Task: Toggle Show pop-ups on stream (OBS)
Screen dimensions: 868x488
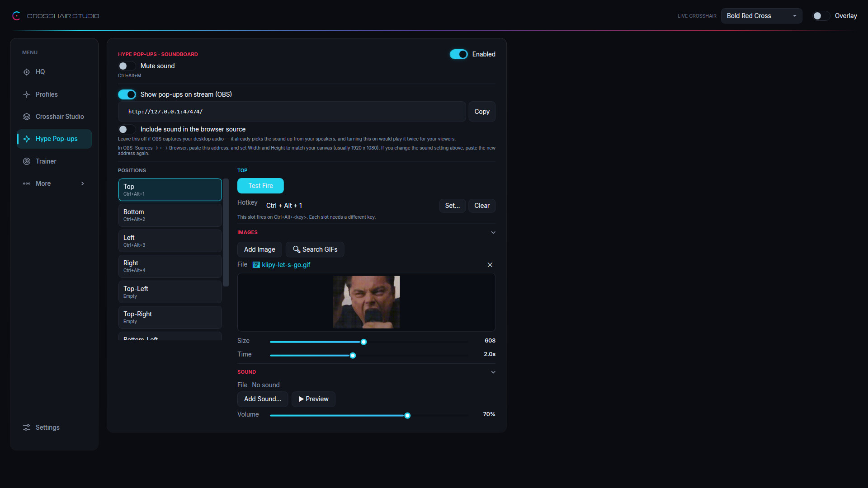Action: [x=127, y=94]
